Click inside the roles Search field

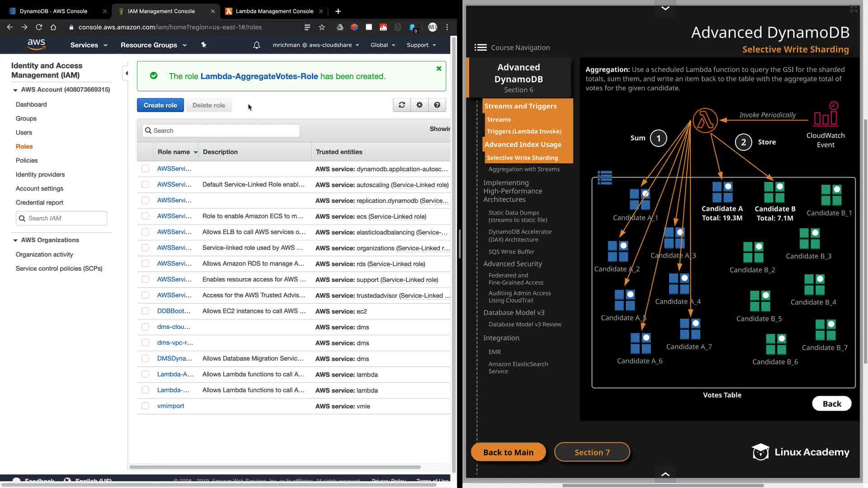222,131
